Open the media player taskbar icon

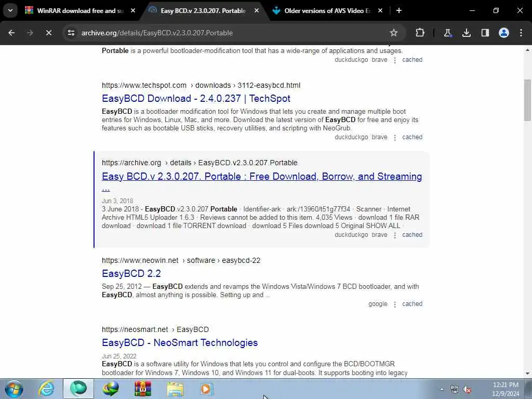point(207,389)
